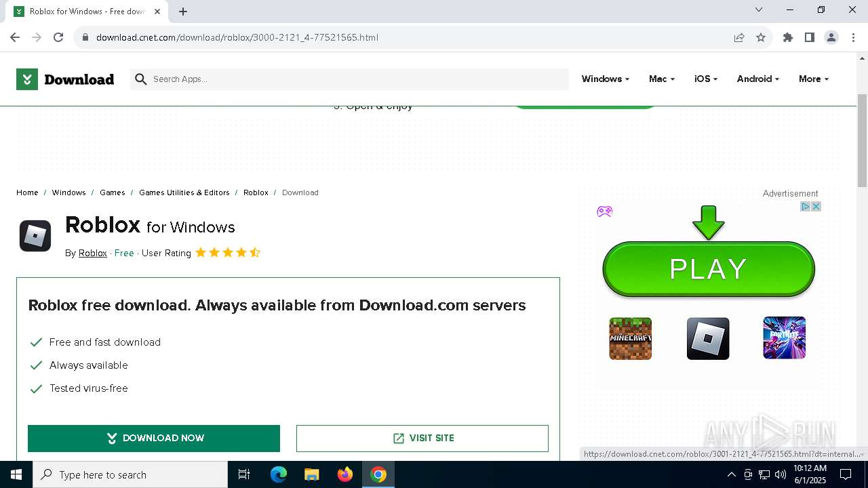Expand the Windows menu dropdown
Image resolution: width=868 pixels, height=488 pixels.
[x=606, y=79]
